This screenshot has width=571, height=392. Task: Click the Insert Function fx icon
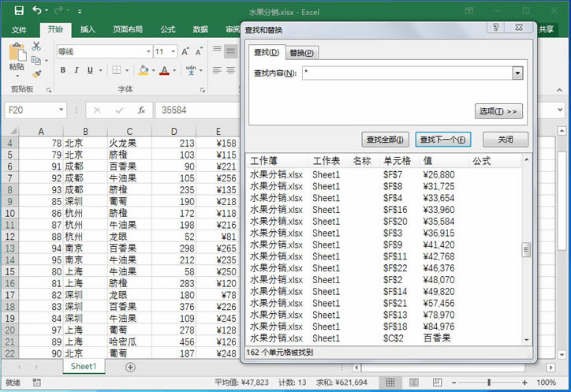tap(141, 110)
